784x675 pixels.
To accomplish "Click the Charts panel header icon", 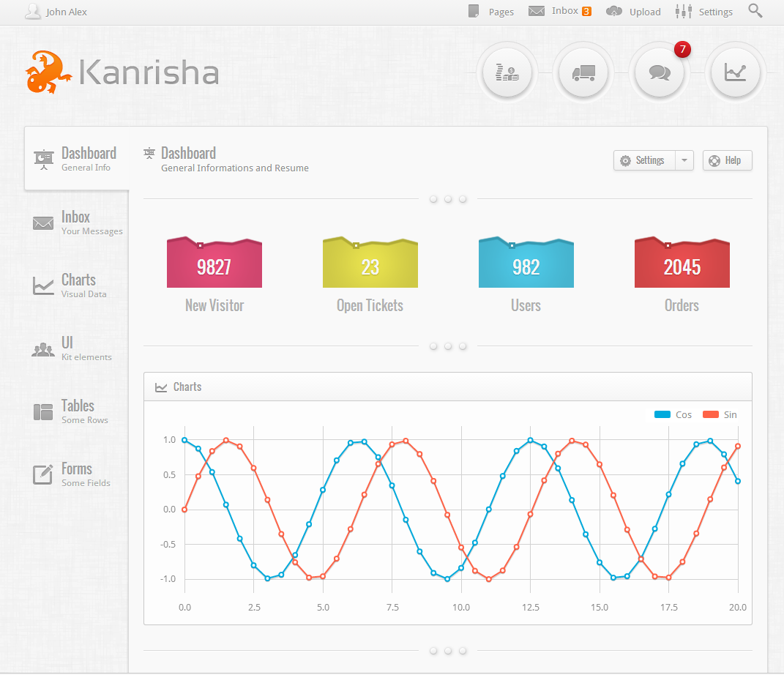I will click(x=161, y=387).
